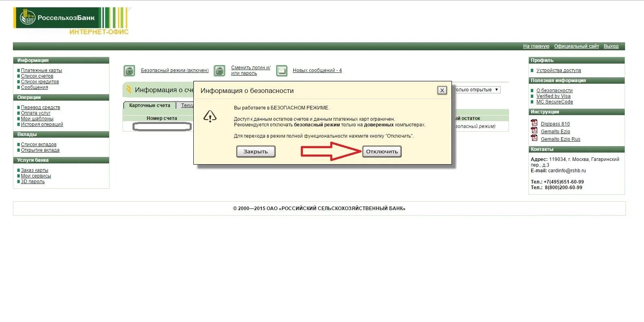Image resolution: width=644 pixels, height=322 pixels.
Task: Click the Выход logout link
Action: click(611, 46)
